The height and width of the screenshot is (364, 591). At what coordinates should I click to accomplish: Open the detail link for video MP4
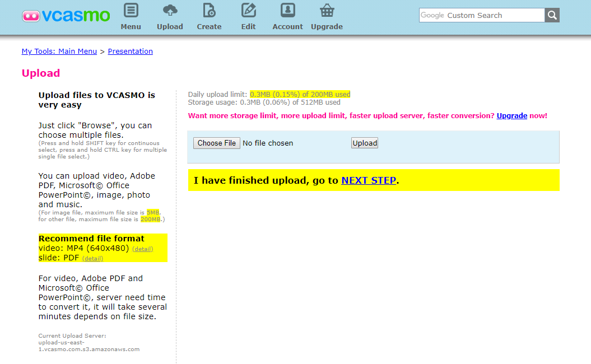(142, 249)
